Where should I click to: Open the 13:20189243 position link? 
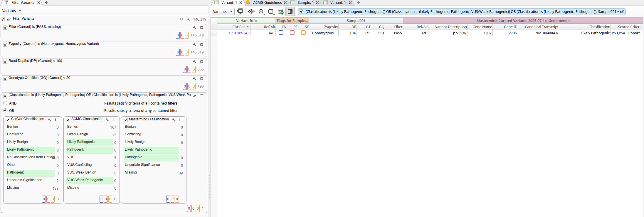pos(238,33)
